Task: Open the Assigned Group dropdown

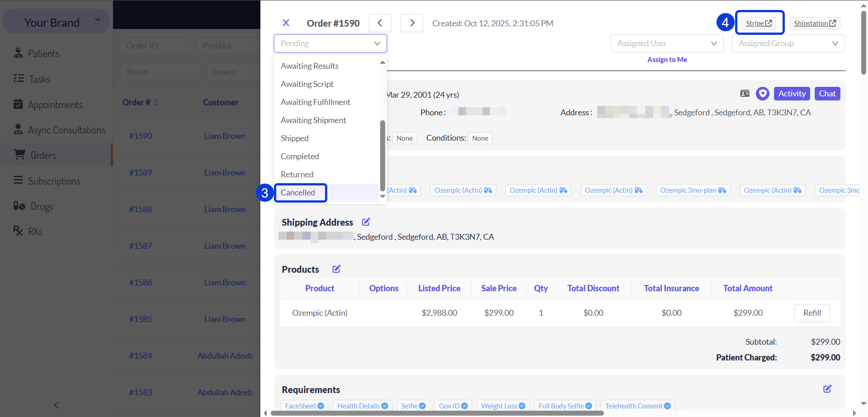Action: (x=788, y=43)
